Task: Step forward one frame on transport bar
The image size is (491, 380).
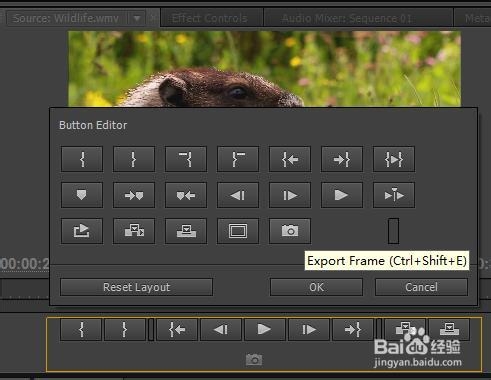Action: [x=309, y=329]
